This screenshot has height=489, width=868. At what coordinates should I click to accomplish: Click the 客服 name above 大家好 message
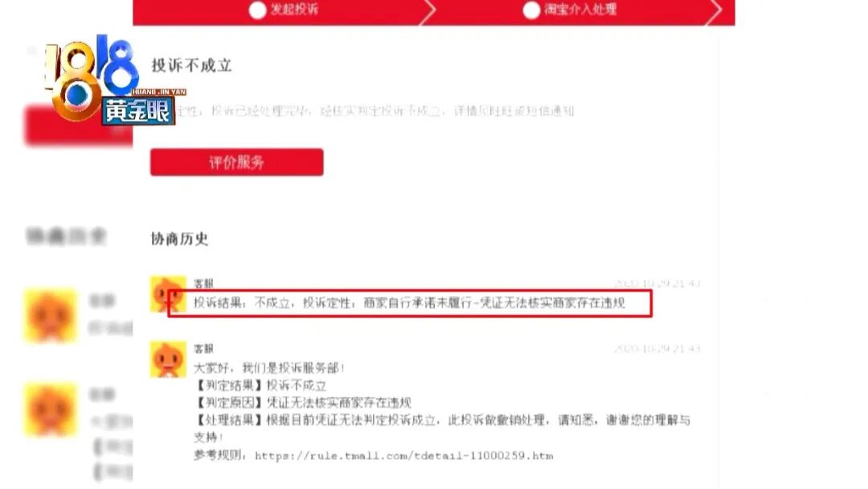coord(203,348)
